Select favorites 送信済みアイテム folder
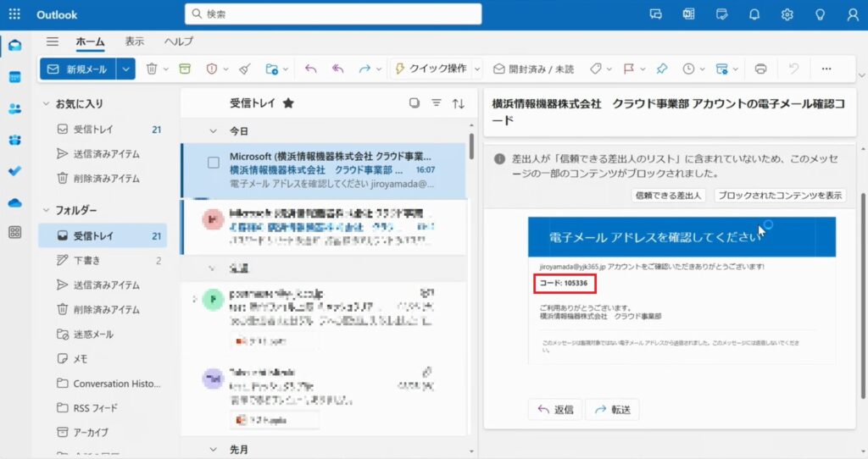The width and height of the screenshot is (868, 459). [x=103, y=154]
